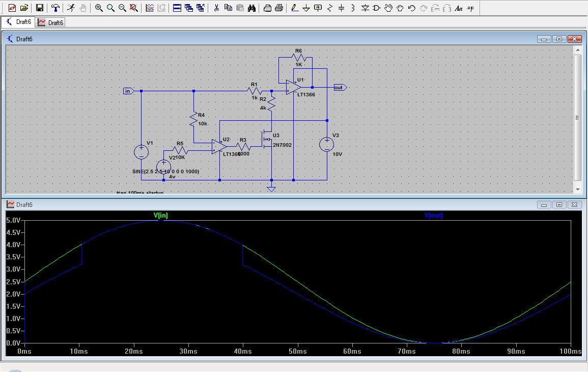
Task: Click the Run simulation icon
Action: (71, 8)
